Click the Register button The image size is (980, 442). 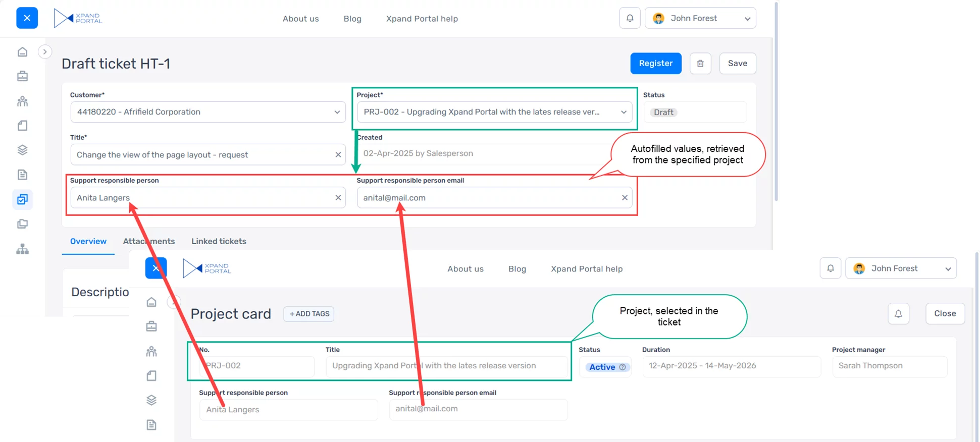(x=655, y=64)
